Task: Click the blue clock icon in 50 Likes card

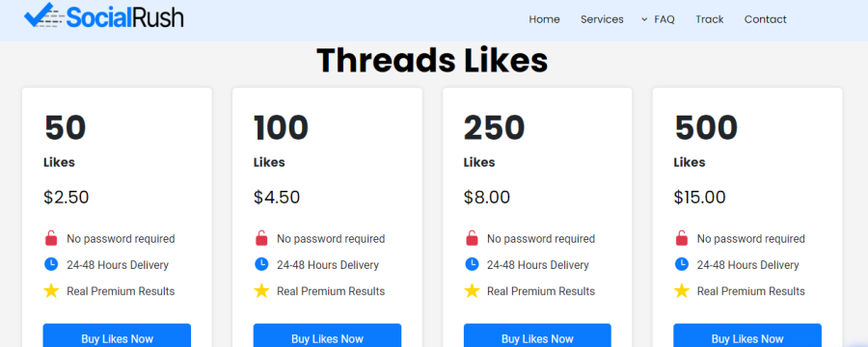Action: coord(51,264)
